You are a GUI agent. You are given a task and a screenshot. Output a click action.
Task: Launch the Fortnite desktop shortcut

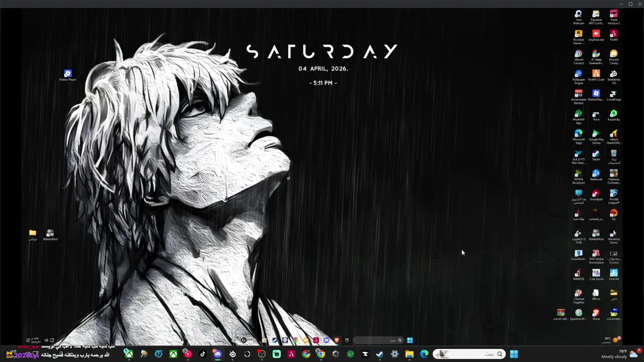tap(614, 275)
